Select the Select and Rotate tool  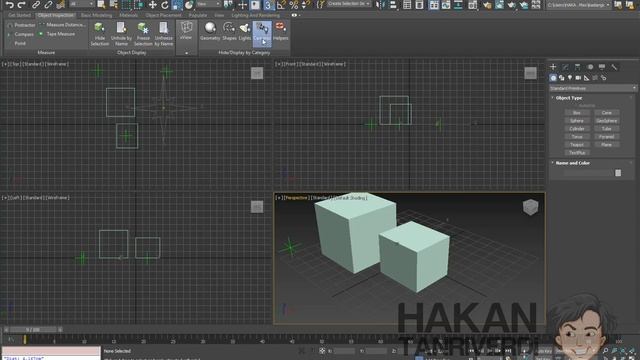(x=164, y=5)
